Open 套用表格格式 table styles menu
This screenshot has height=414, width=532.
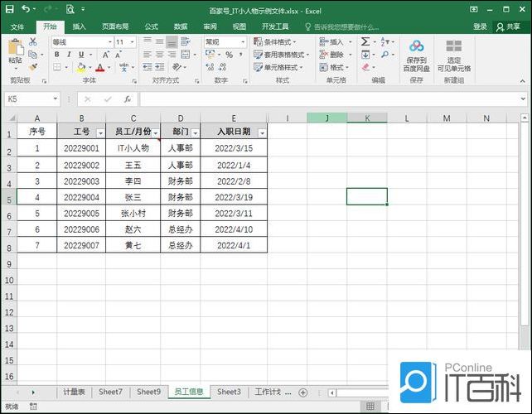click(x=281, y=55)
